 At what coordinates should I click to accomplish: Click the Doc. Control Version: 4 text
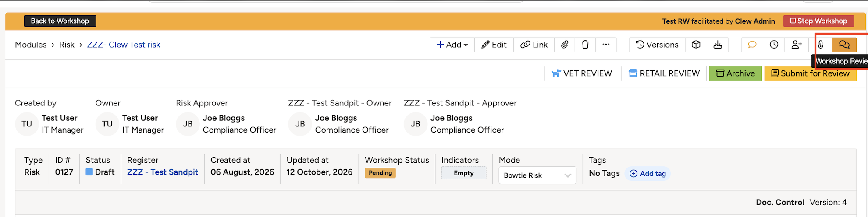[801, 202]
